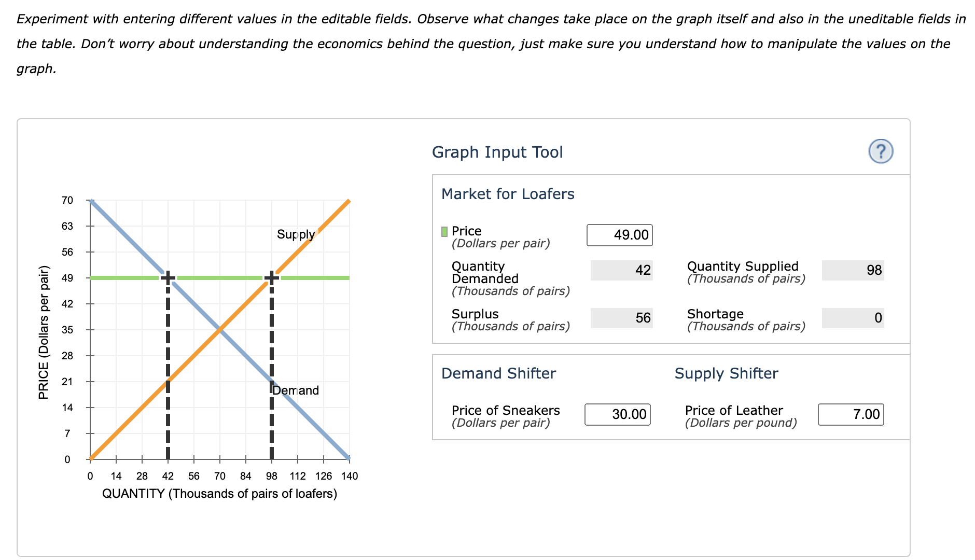
Task: Click the question mark help icon
Action: [882, 151]
